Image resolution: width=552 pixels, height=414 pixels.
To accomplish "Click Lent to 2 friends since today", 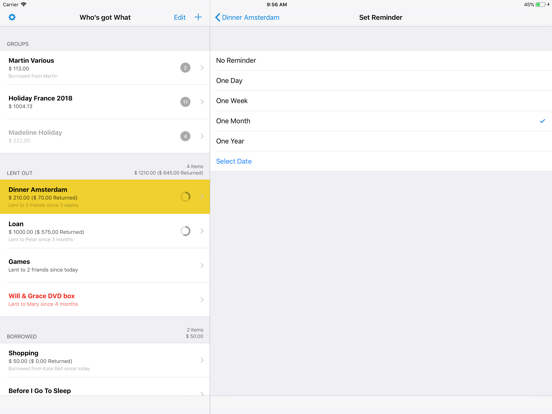I will click(43, 270).
